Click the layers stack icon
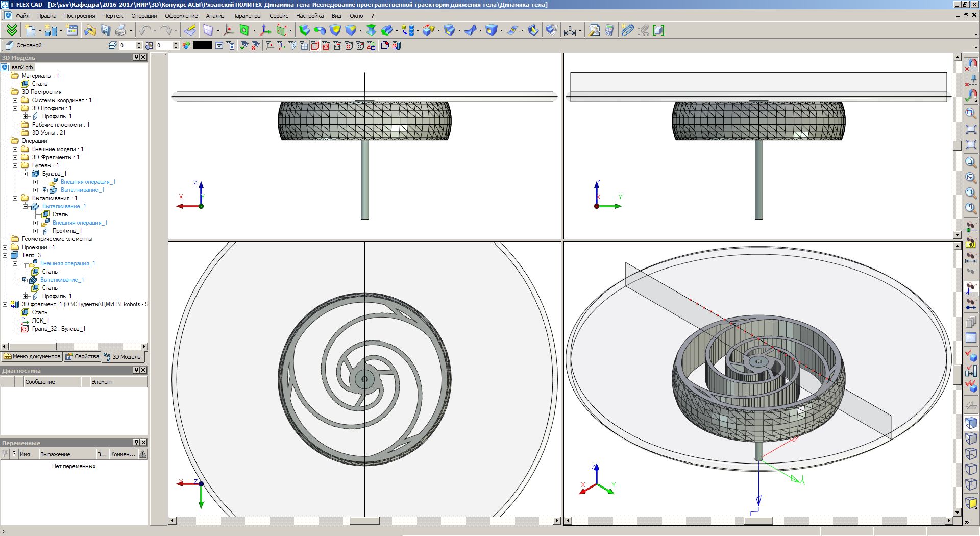The height and width of the screenshot is (536, 980). point(113,45)
